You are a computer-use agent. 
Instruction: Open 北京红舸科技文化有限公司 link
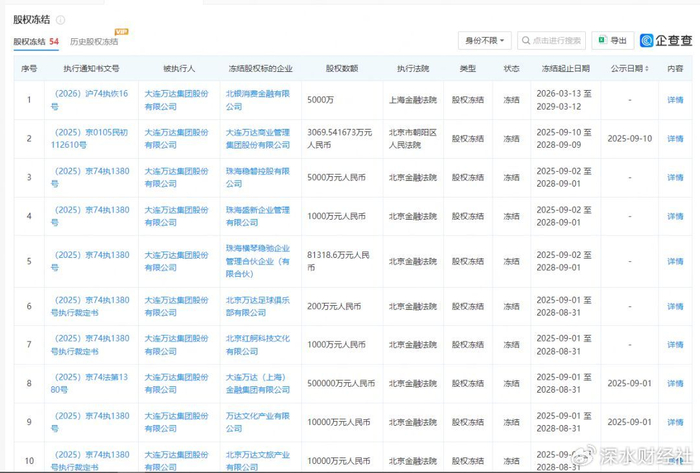click(258, 345)
